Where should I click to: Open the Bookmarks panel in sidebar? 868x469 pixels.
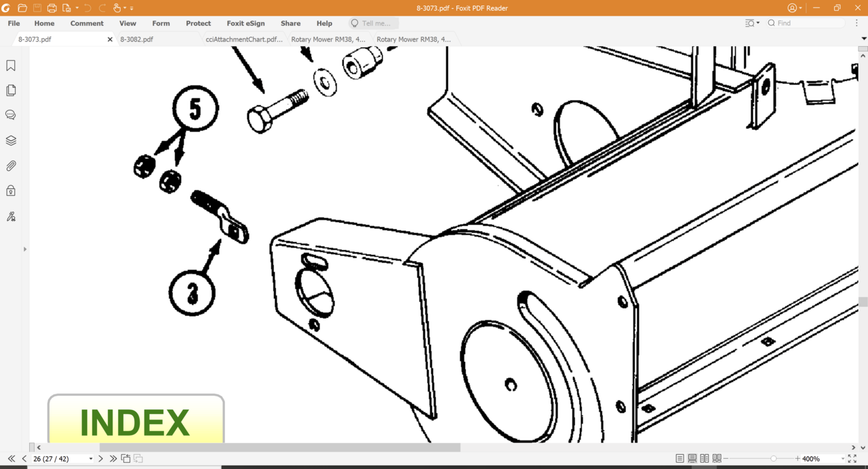tap(11, 66)
